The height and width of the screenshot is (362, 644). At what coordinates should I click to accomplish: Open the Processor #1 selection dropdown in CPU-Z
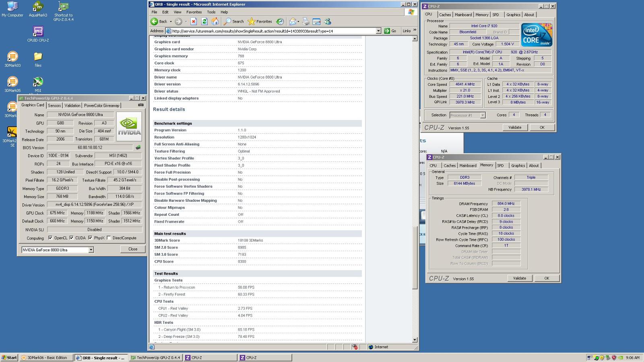[x=483, y=115]
